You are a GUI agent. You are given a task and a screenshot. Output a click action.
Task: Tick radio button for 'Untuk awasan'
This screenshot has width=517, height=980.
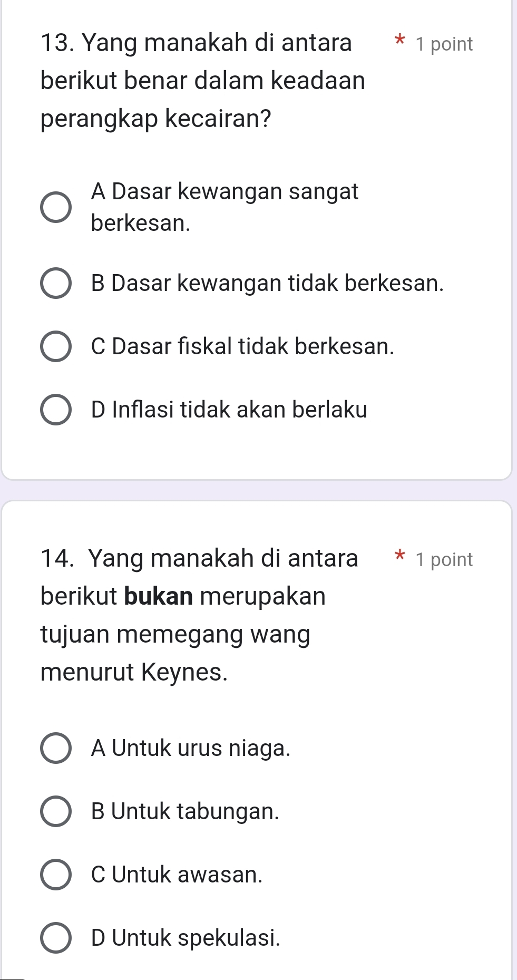pos(56,875)
